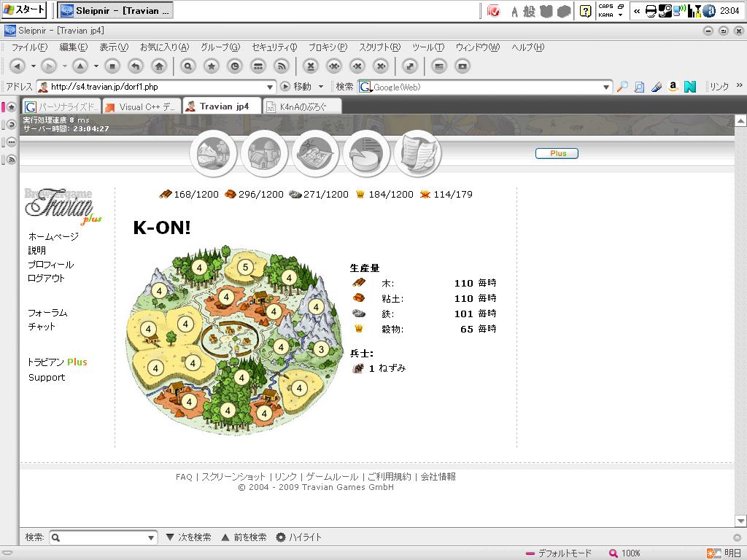Screen dimensions: 747x560
Task: Switch to the K4nAのぶろぐ tab
Action: click(x=303, y=106)
